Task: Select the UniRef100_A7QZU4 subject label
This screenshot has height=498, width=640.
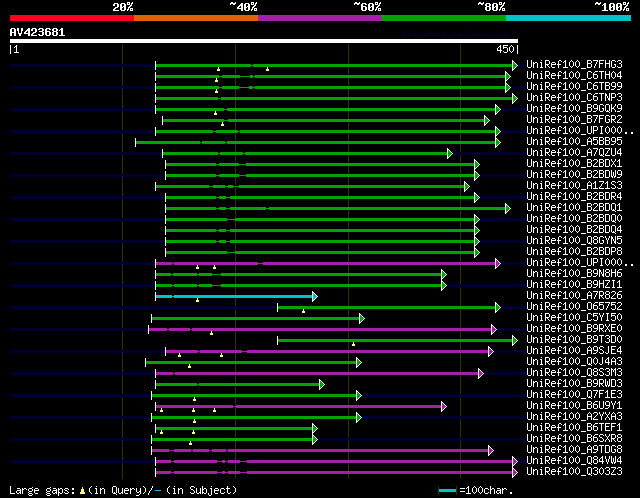Action: (574, 152)
